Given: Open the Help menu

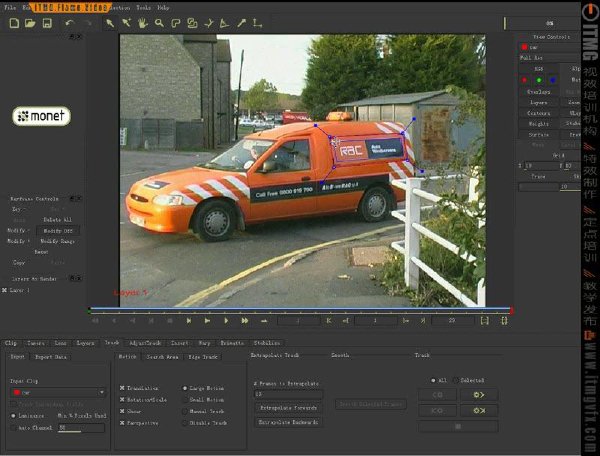Looking at the screenshot, I should 163,7.
